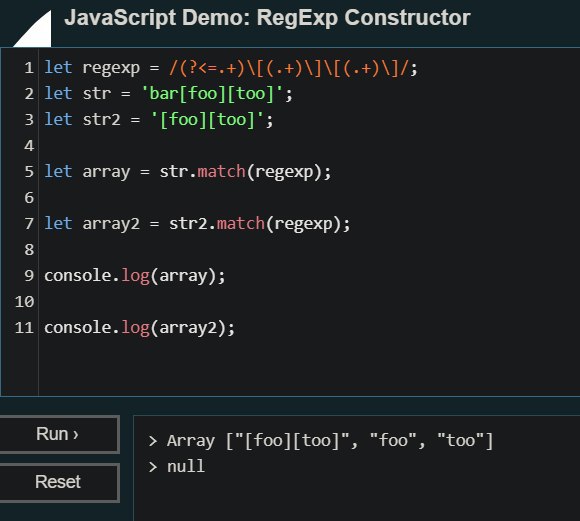This screenshot has height=521, width=580.
Task: Click the string 'bar[foo][too]' on line 2
Action: 213,94
